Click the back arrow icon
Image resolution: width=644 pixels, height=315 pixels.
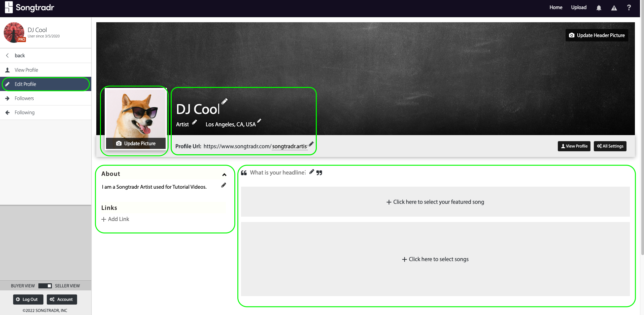pyautogui.click(x=7, y=55)
